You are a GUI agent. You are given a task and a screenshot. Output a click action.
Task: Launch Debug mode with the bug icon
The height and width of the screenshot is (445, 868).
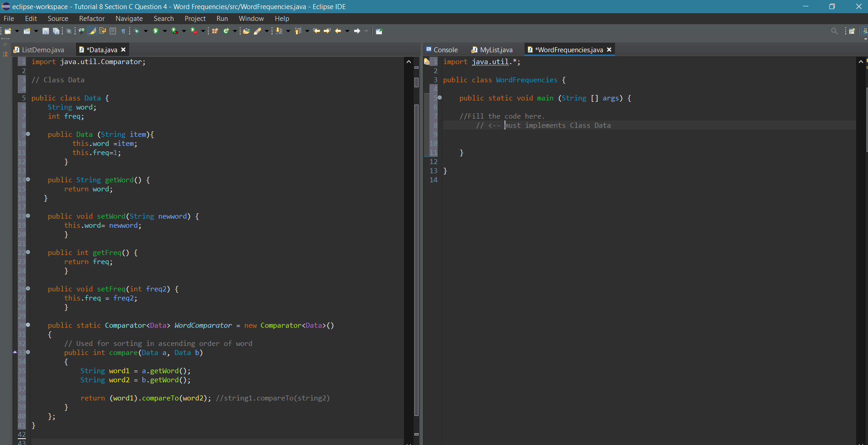137,31
